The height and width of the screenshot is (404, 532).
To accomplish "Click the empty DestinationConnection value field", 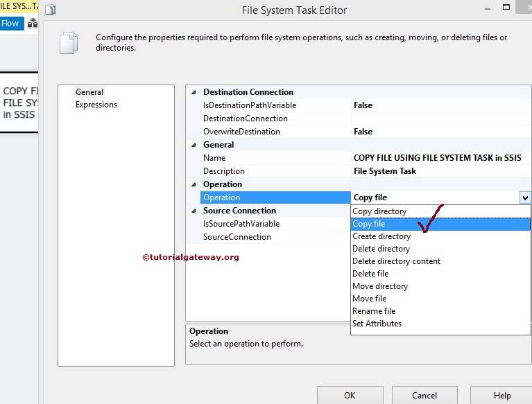I will point(441,118).
